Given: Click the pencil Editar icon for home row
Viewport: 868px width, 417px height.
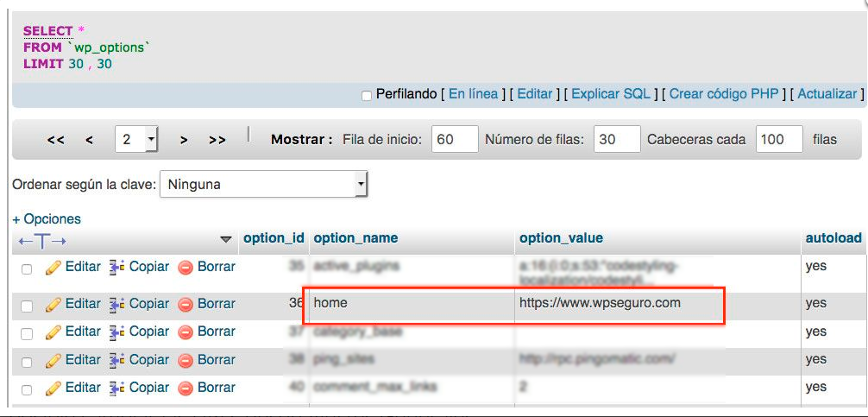Looking at the screenshot, I should pyautogui.click(x=53, y=304).
